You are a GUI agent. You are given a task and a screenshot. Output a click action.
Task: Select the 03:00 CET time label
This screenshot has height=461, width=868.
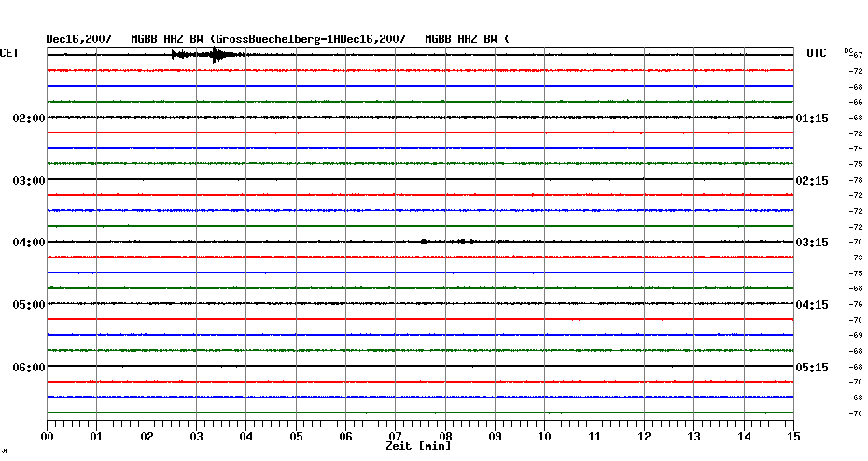coord(29,181)
